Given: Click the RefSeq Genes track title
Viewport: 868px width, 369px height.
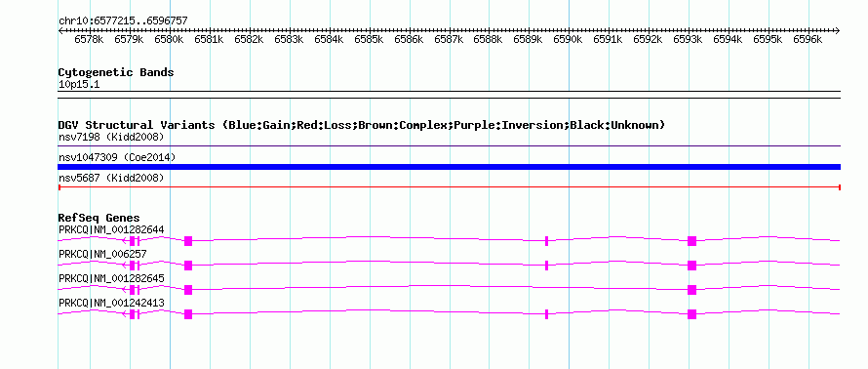Looking at the screenshot, I should 99,218.
